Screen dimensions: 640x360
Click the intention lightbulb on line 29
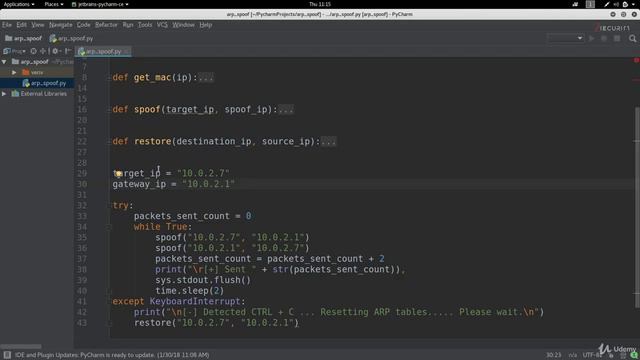click(118, 173)
